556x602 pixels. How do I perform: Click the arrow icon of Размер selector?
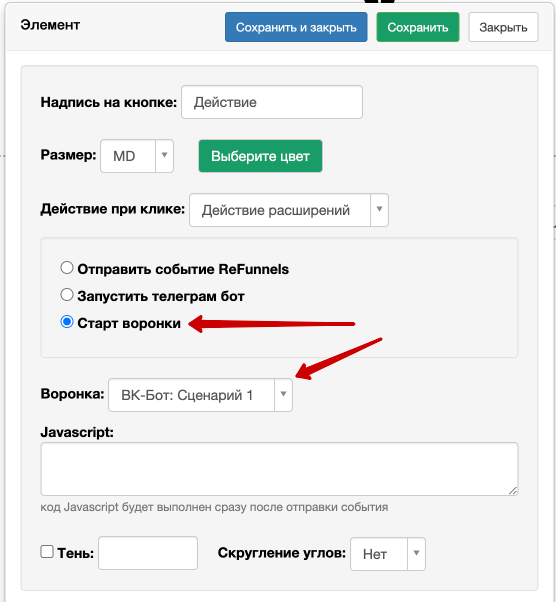click(164, 155)
